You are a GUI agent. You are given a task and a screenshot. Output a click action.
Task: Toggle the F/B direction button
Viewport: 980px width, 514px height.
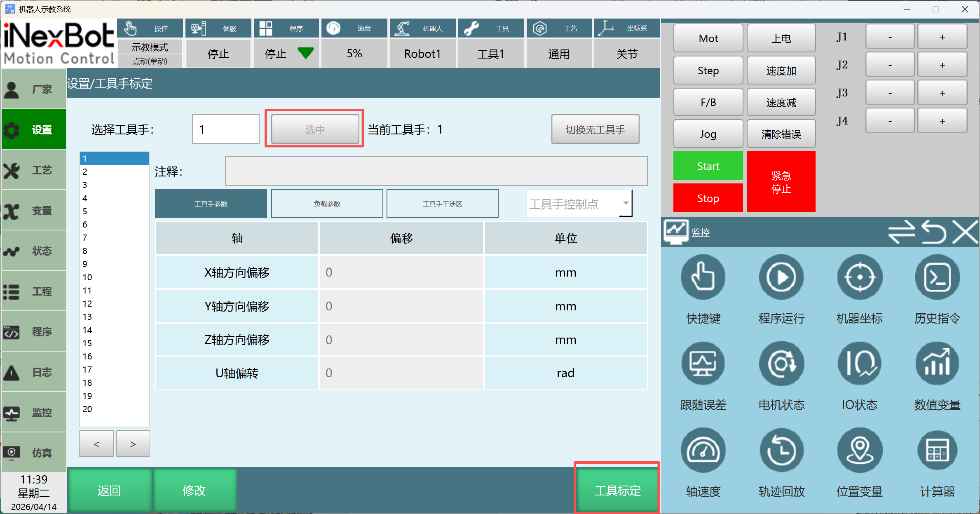[x=708, y=102]
